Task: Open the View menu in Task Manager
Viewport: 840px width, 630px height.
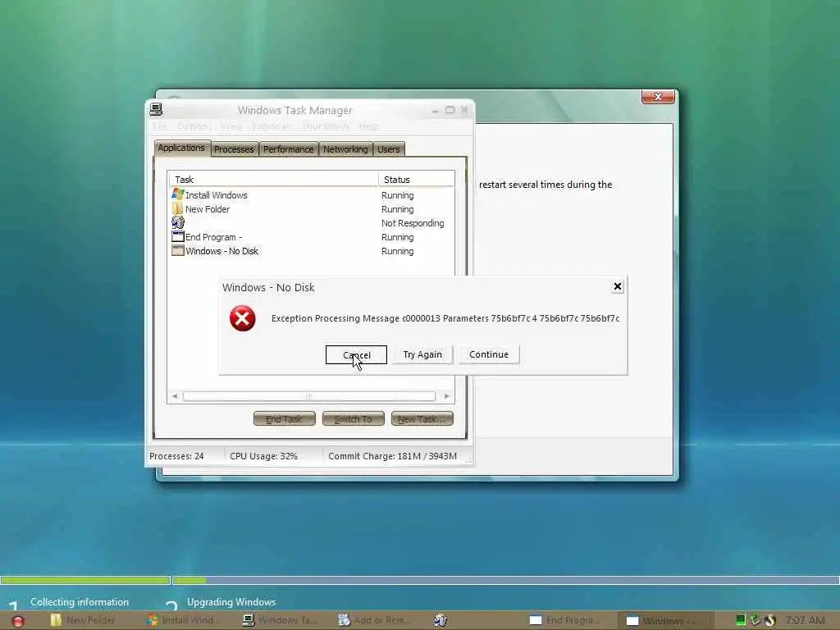Action: (x=231, y=126)
